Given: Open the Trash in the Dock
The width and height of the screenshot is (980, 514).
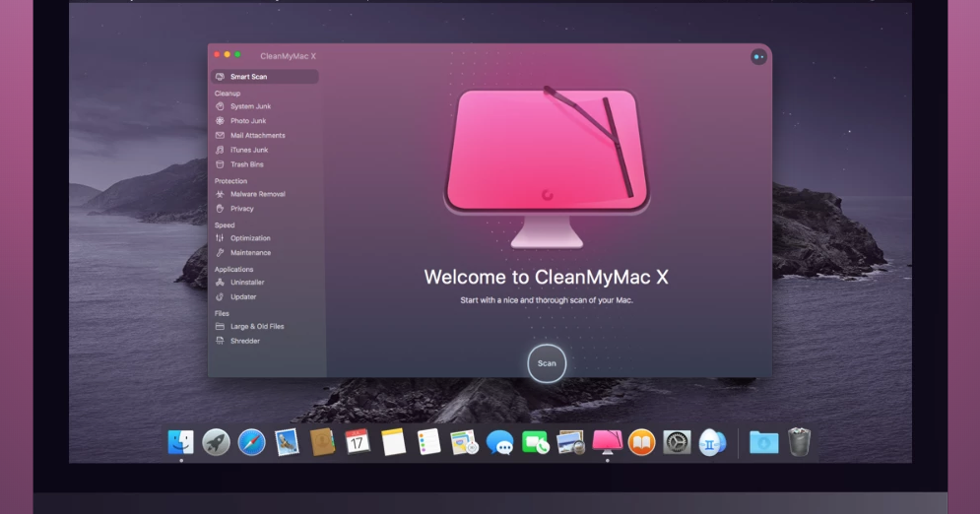Looking at the screenshot, I should [800, 441].
